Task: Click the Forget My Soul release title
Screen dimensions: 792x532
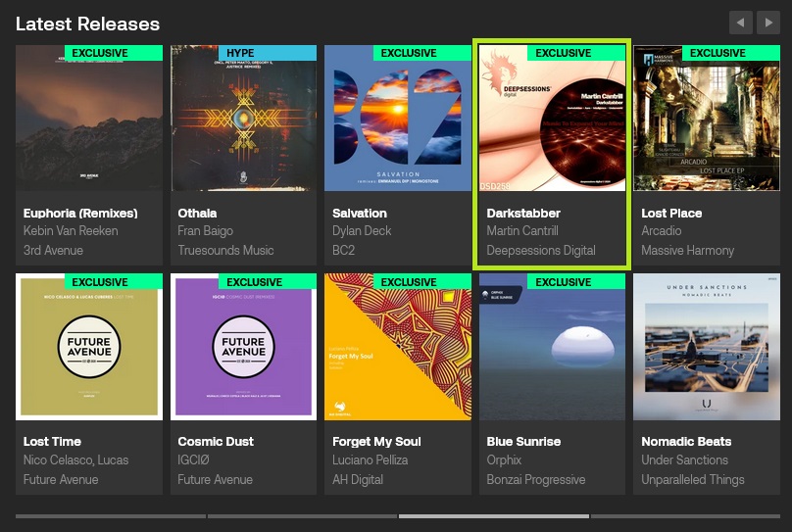Action: coord(376,442)
